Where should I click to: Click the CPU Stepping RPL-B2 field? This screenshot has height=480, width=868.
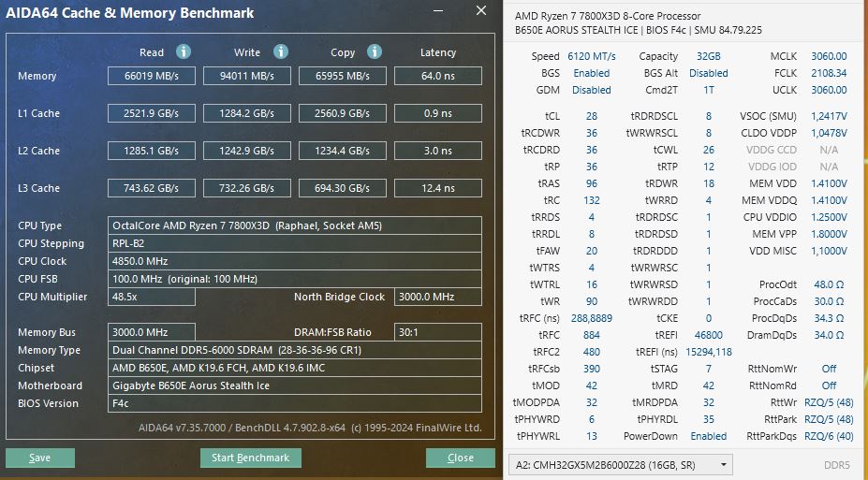click(x=295, y=243)
